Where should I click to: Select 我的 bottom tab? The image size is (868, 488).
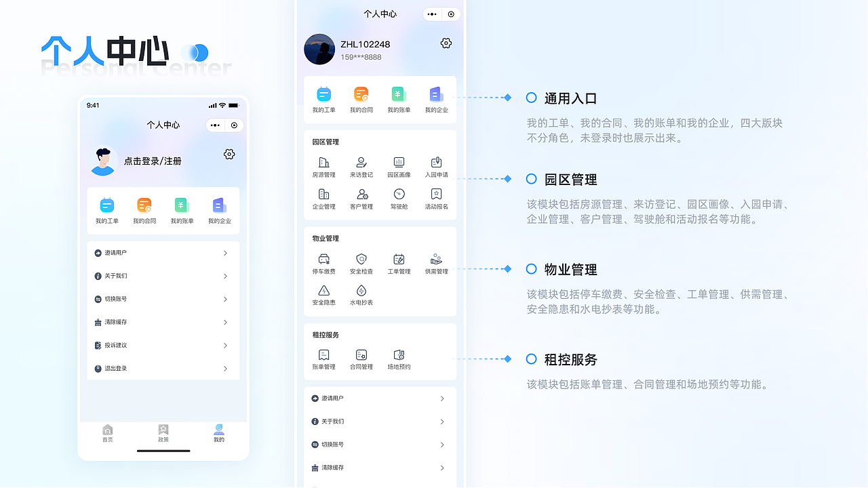[219, 433]
